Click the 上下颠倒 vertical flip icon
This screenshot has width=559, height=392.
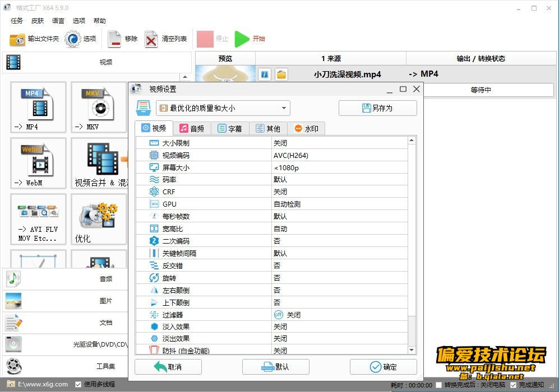pos(154,302)
